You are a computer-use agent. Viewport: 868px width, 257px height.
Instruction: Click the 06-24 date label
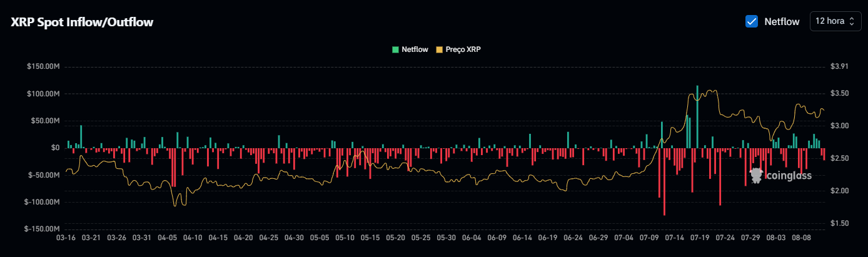point(573,238)
